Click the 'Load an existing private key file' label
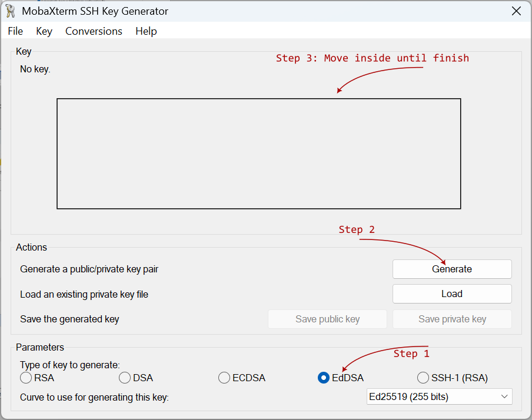Screen dimensions: 532x420 point(84,295)
